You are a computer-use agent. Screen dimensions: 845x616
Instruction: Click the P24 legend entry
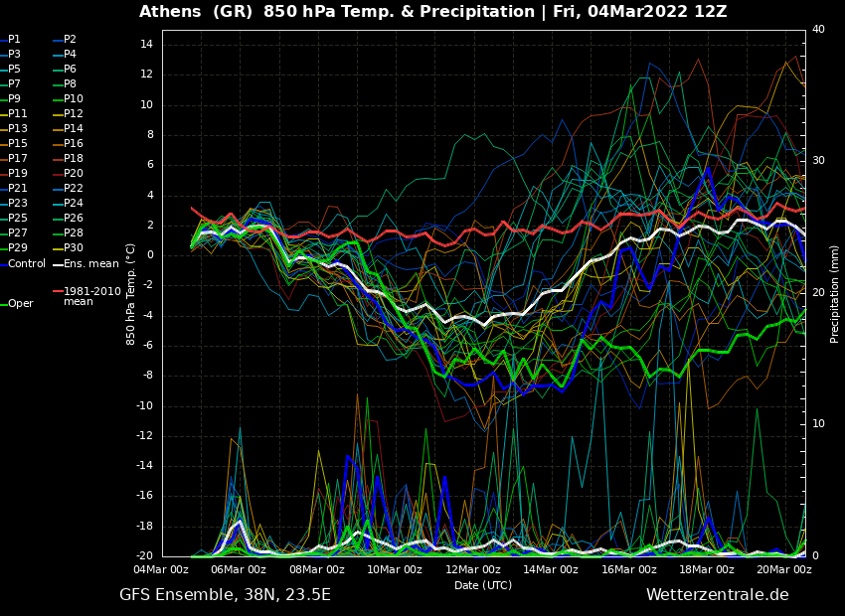pyautogui.click(x=74, y=203)
